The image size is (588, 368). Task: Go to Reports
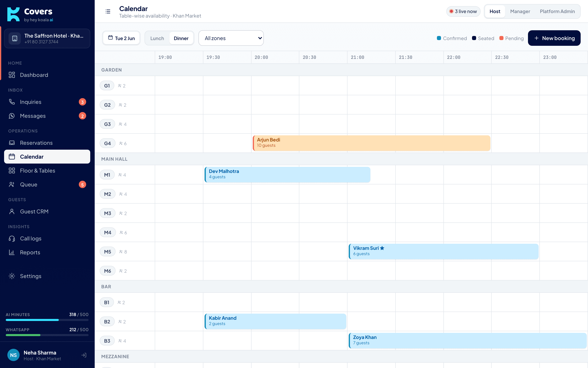click(x=47, y=252)
